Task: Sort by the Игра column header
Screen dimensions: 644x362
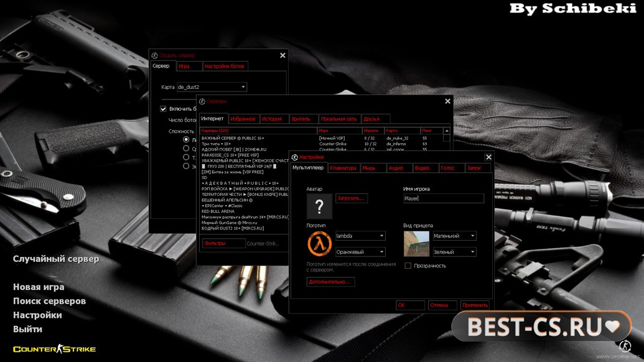Action: tap(340, 131)
